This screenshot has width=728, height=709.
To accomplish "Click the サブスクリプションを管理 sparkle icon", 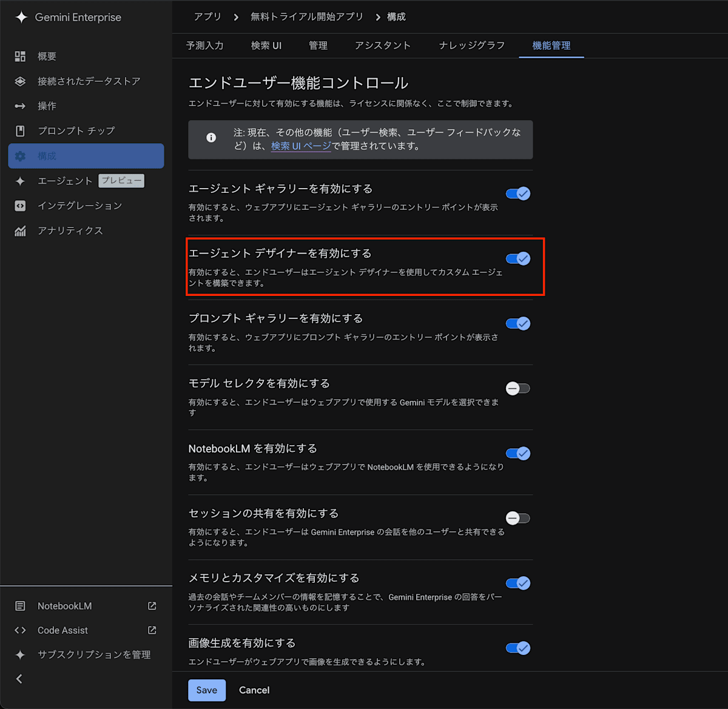I will [20, 654].
